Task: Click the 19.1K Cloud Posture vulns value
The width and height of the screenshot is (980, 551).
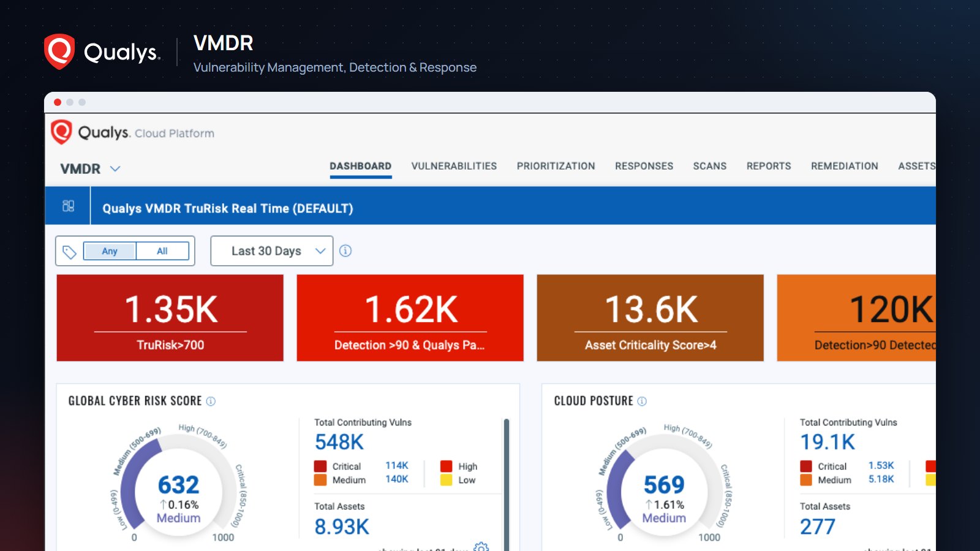Action: [827, 442]
